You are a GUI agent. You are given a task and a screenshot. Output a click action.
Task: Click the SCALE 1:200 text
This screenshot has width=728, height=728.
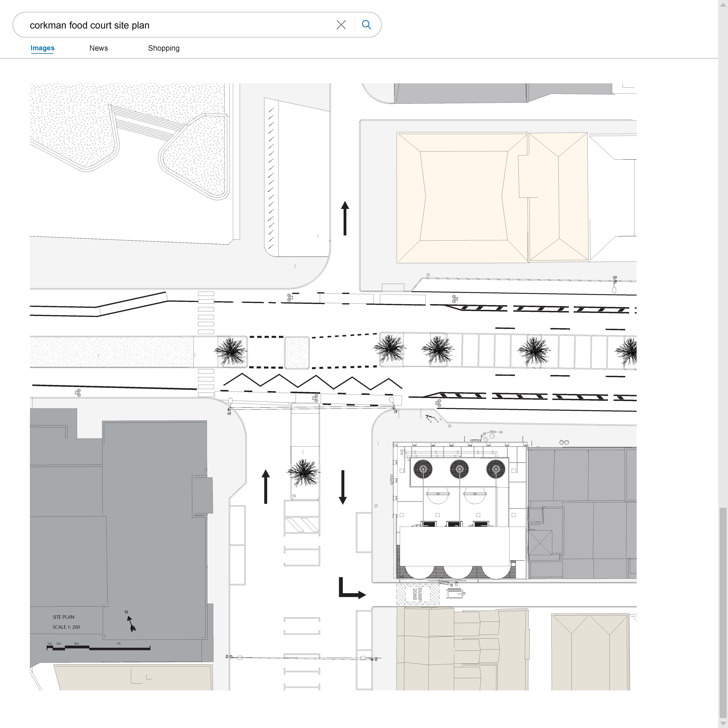(x=66, y=627)
